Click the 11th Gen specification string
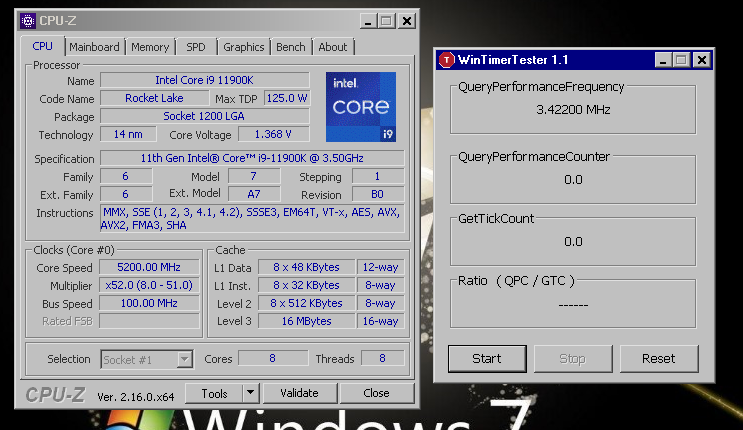 (x=252, y=158)
